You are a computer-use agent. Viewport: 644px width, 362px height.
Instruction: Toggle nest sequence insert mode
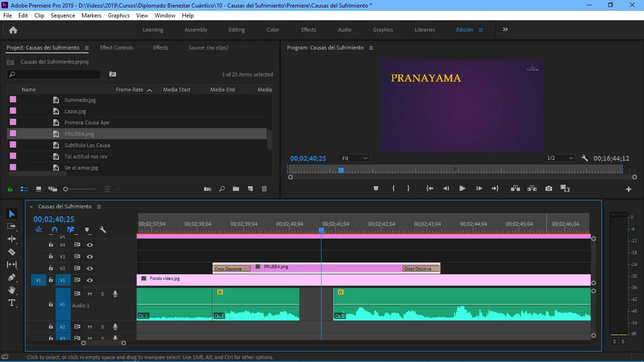39,230
